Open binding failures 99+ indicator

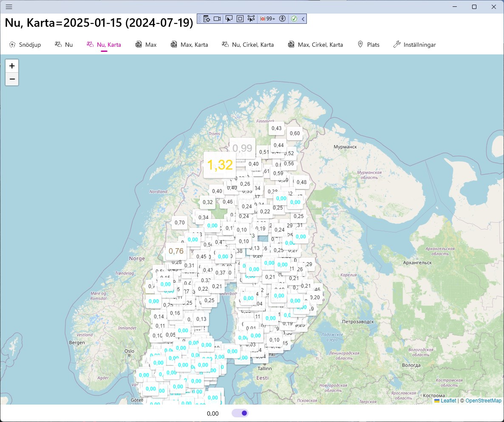tap(268, 19)
